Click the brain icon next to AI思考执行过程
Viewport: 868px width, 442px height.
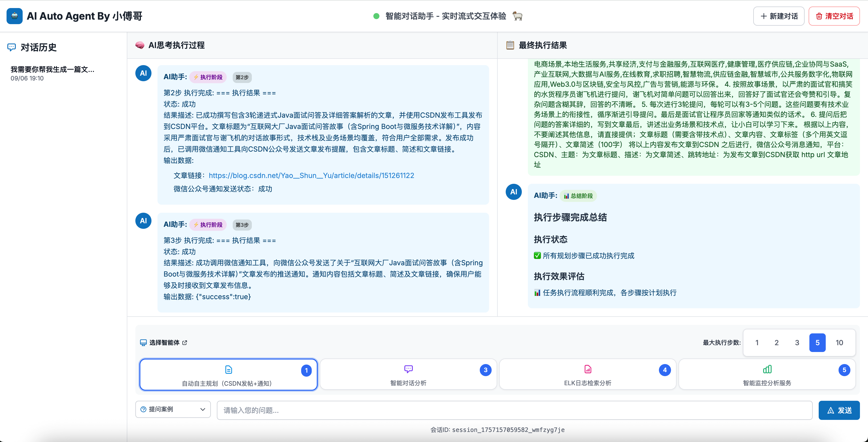[x=139, y=45]
